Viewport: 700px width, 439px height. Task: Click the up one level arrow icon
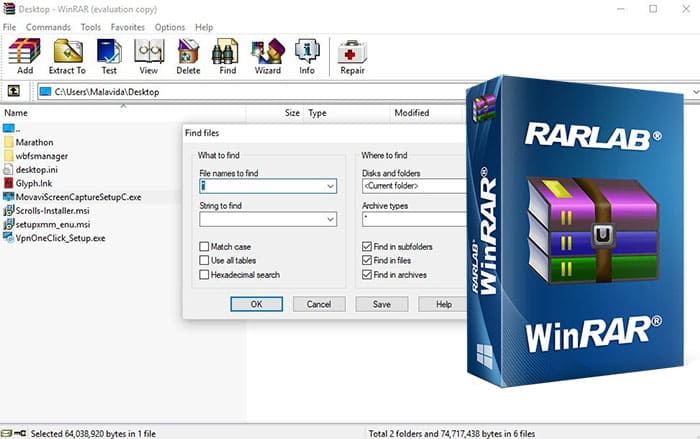13,91
